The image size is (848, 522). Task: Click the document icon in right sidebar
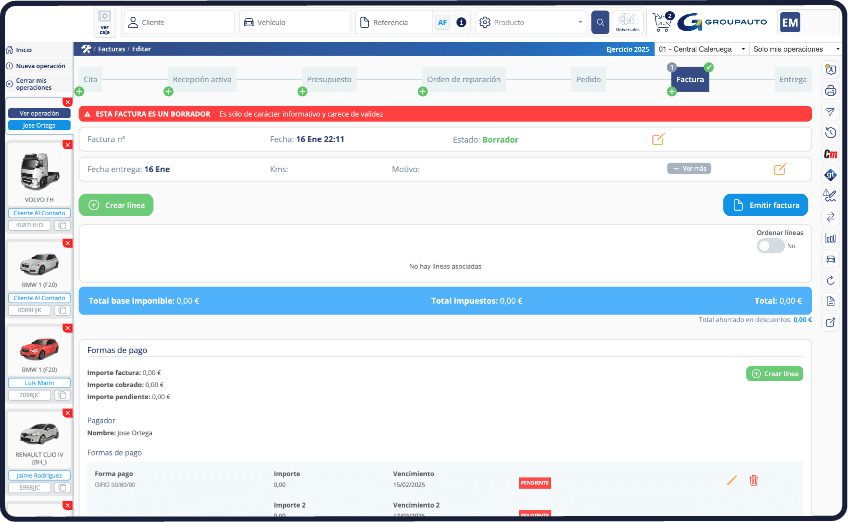coord(831,301)
